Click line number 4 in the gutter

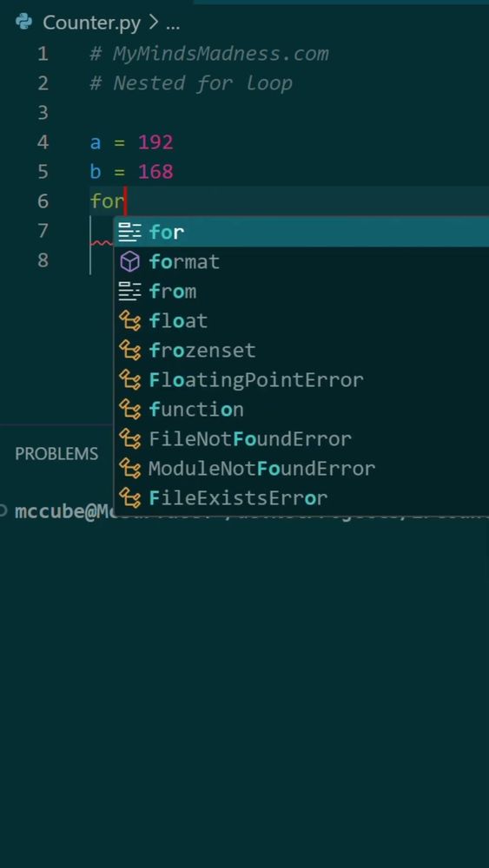pyautogui.click(x=43, y=142)
